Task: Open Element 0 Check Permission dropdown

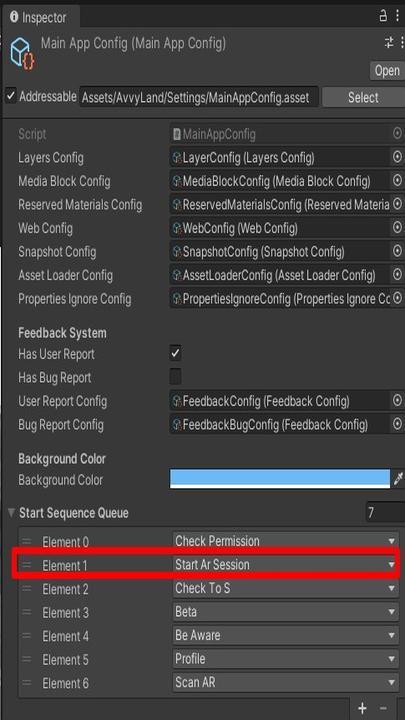Action: pyautogui.click(x=286, y=541)
